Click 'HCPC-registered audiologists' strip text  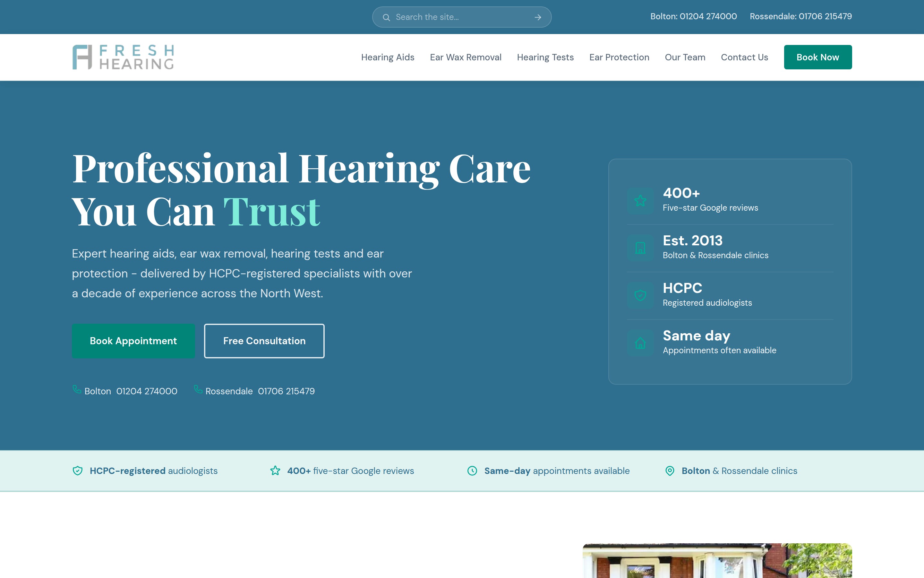click(153, 470)
